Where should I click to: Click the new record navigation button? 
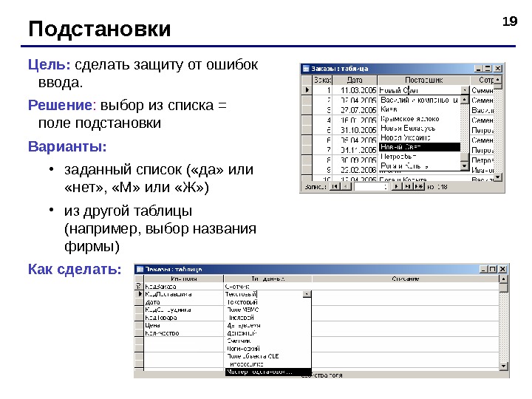(419, 187)
